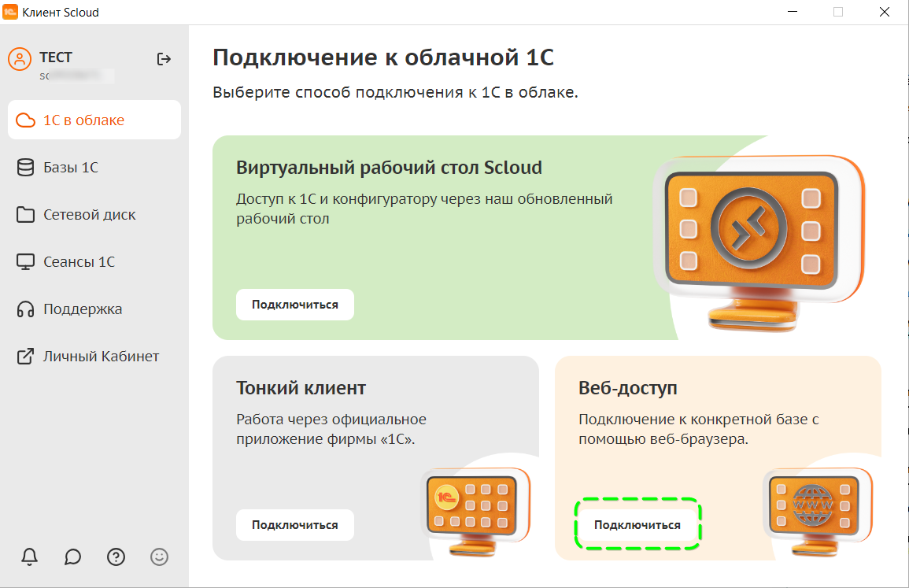The width and height of the screenshot is (909, 588).
Task: Click the smiley feedback icon
Action: tap(160, 557)
